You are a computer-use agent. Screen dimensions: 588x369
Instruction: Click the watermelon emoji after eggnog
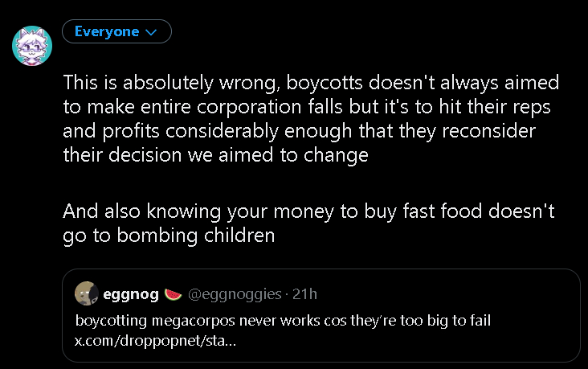tap(173, 293)
